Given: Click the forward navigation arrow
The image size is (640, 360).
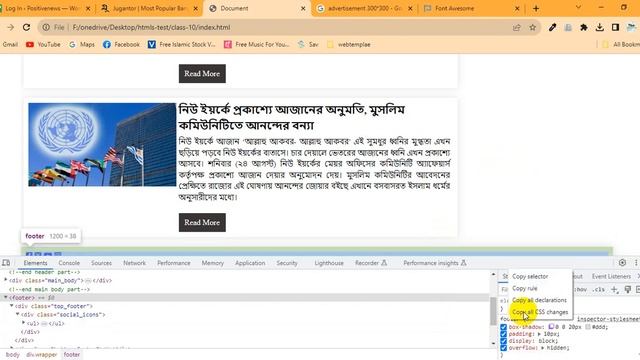Looking at the screenshot, I should point(11,27).
